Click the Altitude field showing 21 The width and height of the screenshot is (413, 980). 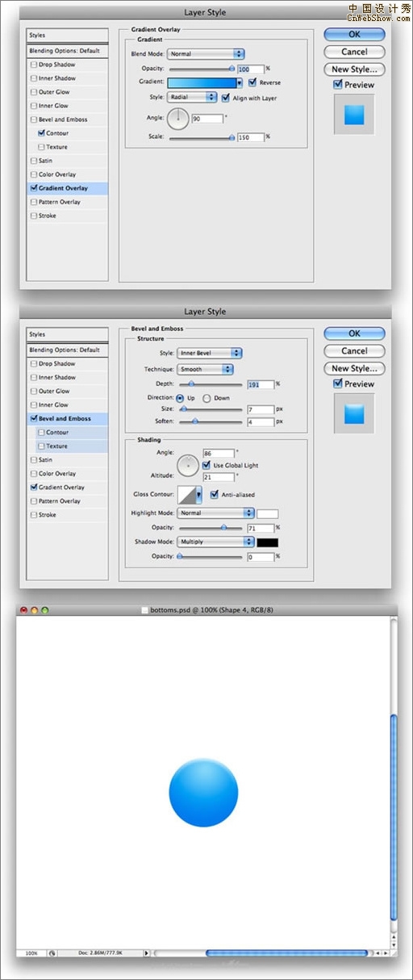point(219,477)
